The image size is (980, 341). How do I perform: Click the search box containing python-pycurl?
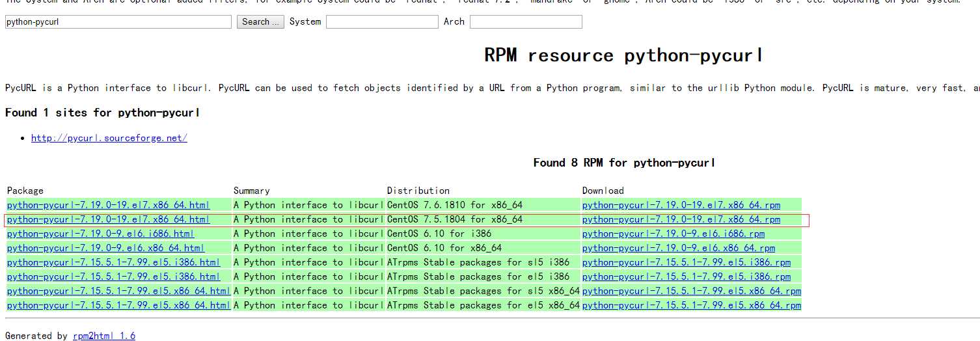(118, 22)
